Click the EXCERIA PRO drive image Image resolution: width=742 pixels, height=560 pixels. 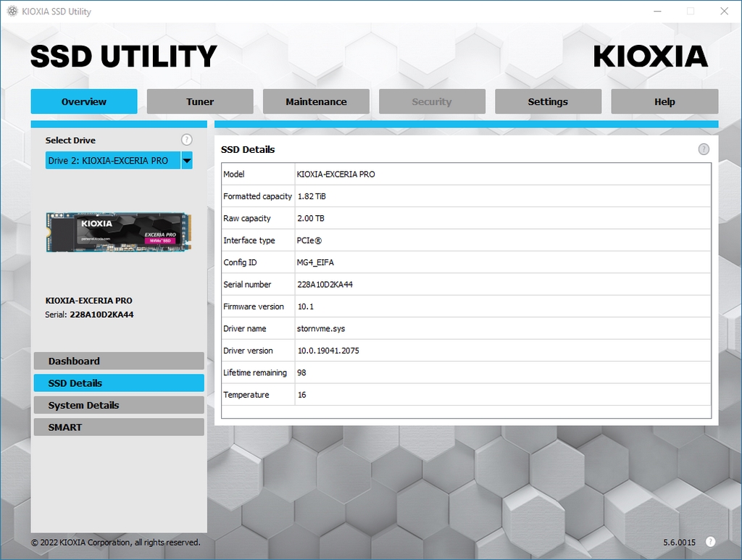[119, 233]
